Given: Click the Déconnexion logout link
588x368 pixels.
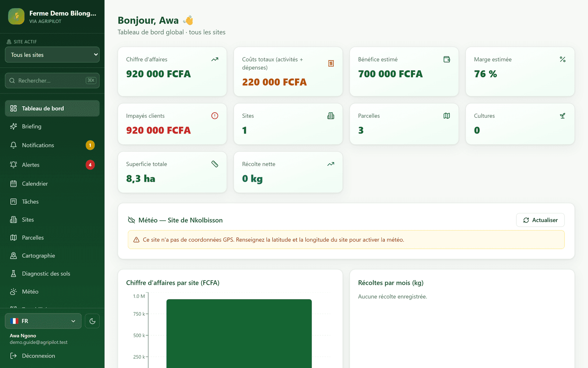Looking at the screenshot, I should coord(52,356).
